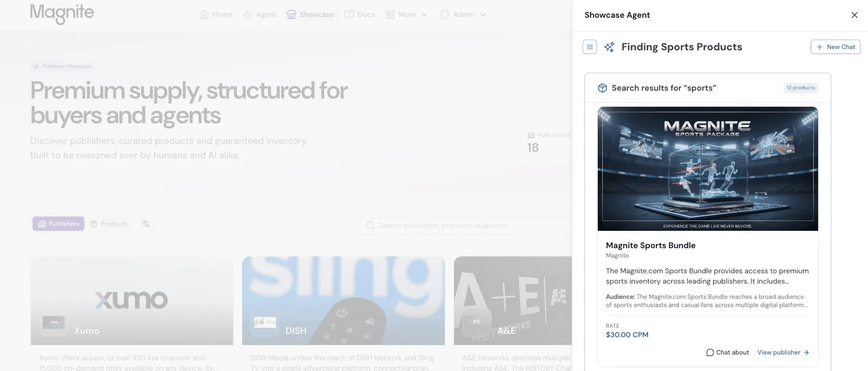
Task: Switch to the Products tab
Action: point(108,224)
